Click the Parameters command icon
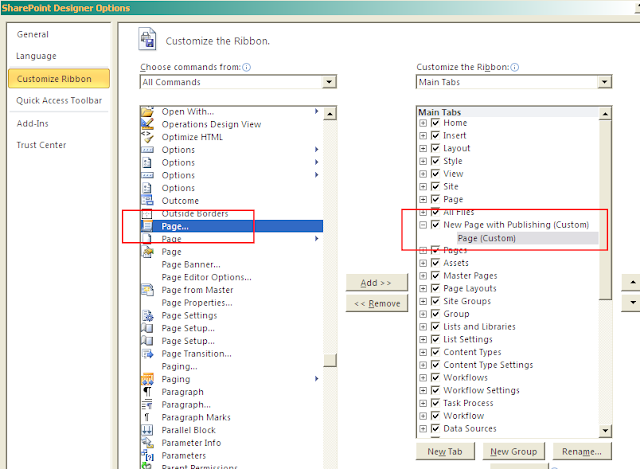 147,456
